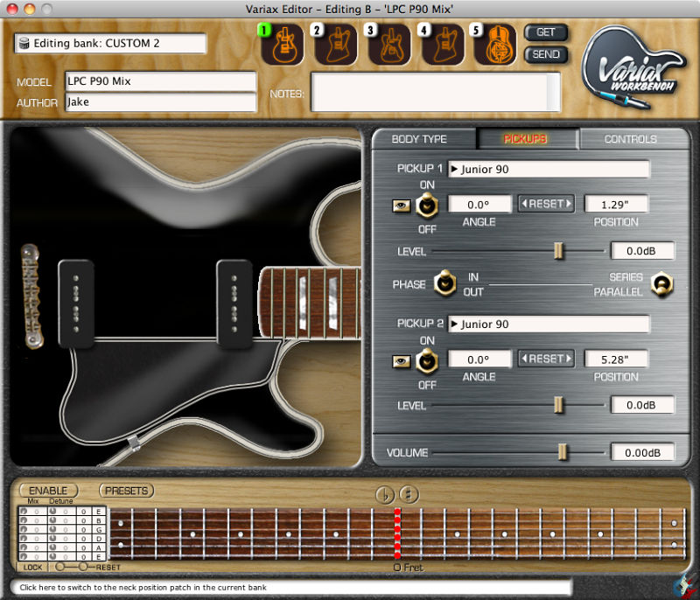Select patch slot 4 guitar icon

pyautogui.click(x=443, y=44)
